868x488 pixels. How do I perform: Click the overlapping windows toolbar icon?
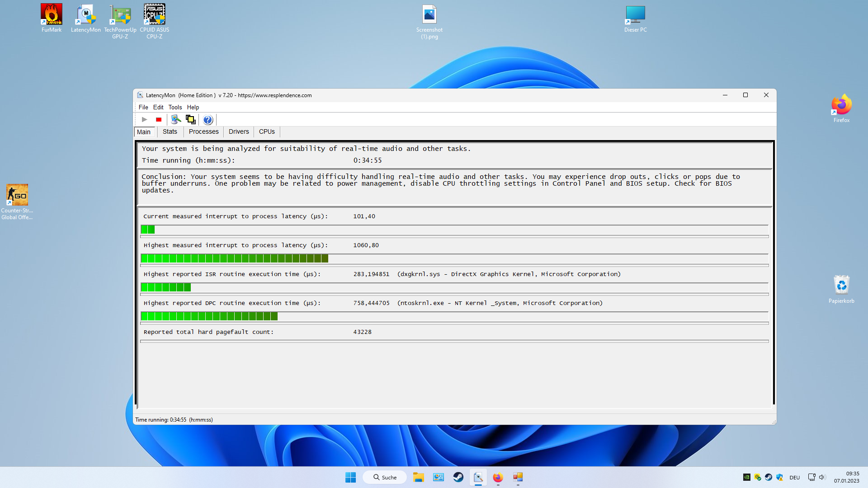coord(191,120)
